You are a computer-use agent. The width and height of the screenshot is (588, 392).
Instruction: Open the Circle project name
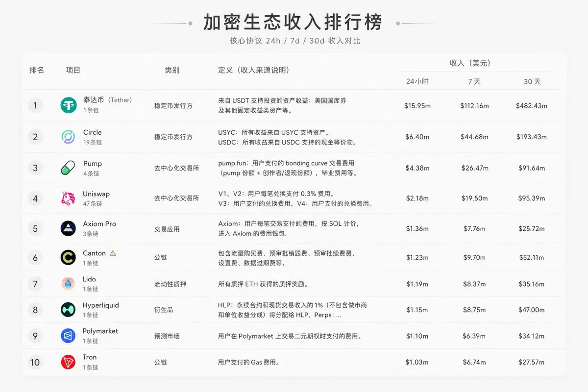pyautogui.click(x=93, y=132)
